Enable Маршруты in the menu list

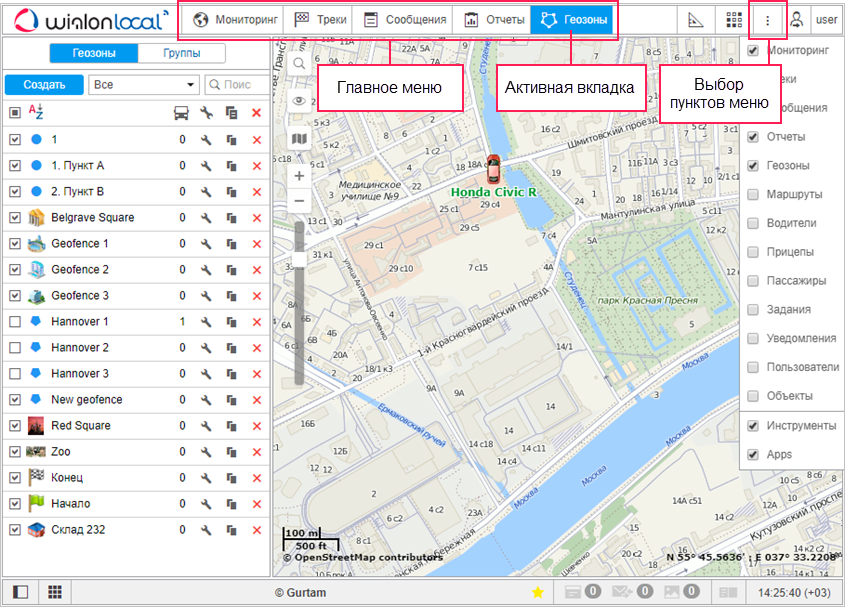(753, 194)
